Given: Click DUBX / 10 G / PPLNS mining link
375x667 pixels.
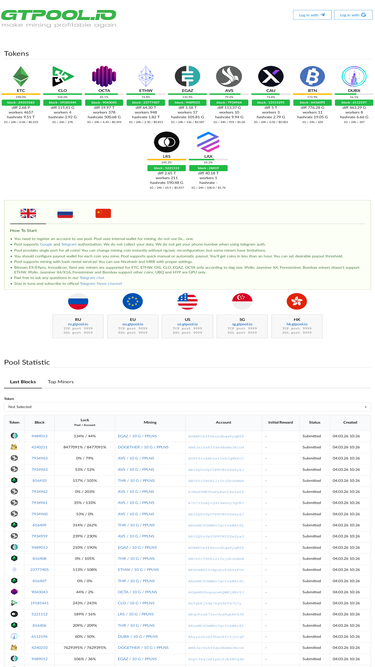Looking at the screenshot, I should [138, 636].
